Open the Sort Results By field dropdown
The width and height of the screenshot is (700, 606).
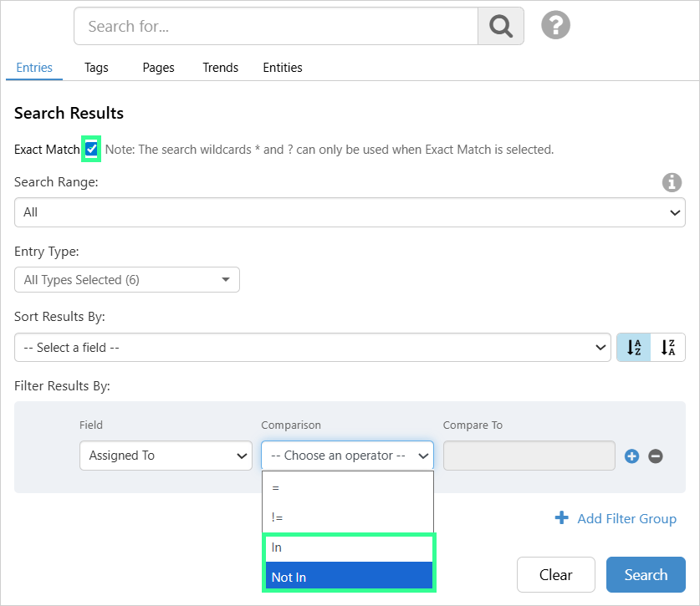tap(312, 348)
